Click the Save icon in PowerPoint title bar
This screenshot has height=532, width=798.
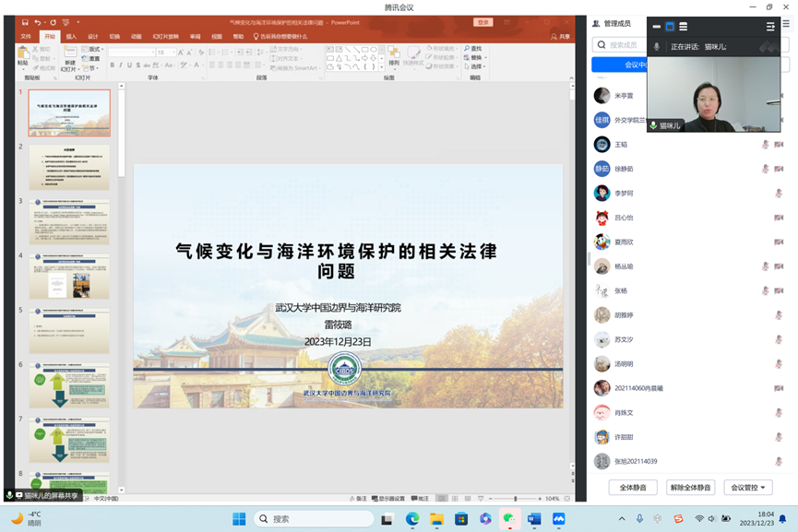25,22
